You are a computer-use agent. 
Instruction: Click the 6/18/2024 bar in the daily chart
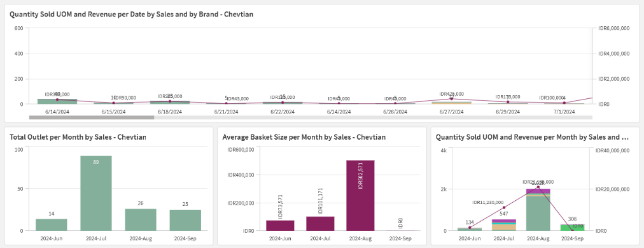coord(170,102)
